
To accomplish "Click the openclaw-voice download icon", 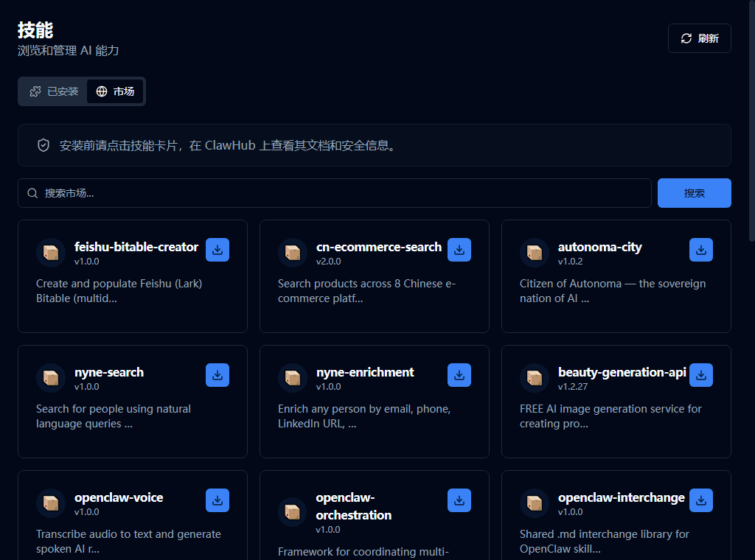I will point(218,500).
